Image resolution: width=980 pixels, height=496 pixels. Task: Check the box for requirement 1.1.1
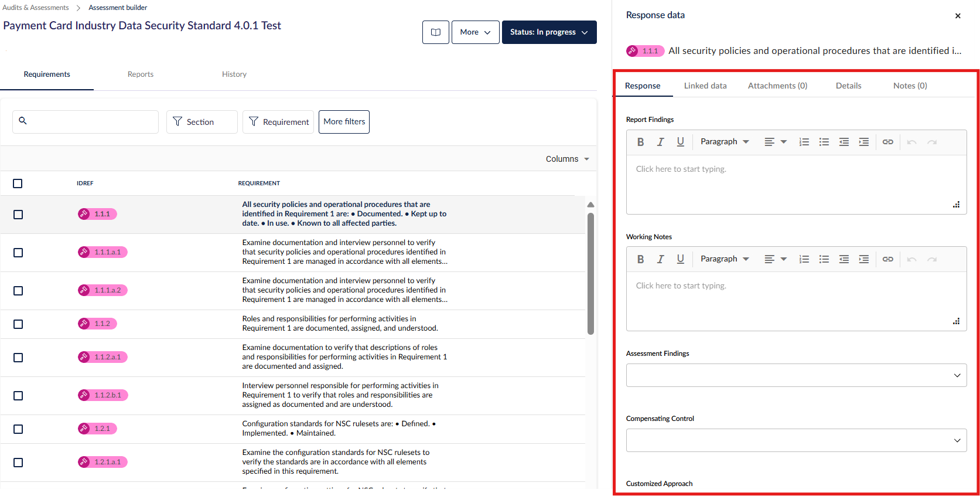click(18, 215)
